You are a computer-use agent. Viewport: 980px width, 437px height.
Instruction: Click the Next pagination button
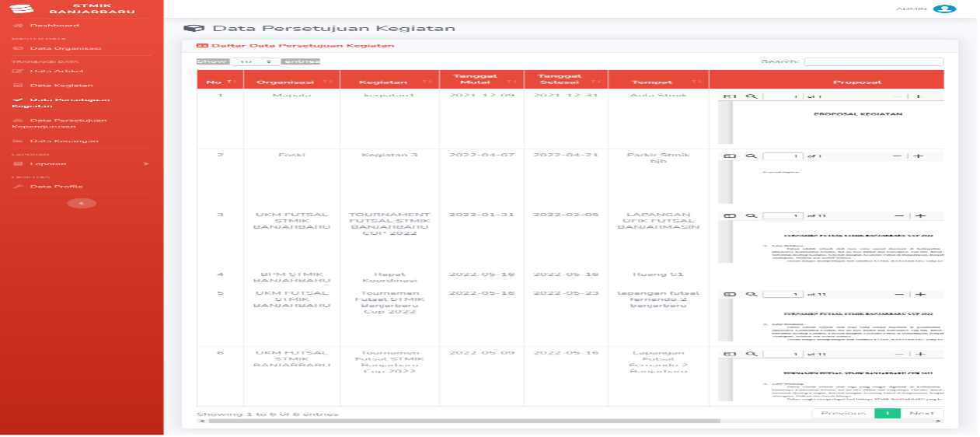(922, 414)
